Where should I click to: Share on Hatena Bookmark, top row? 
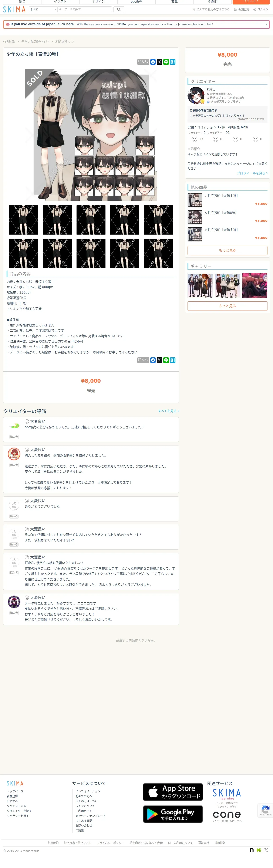tap(173, 62)
